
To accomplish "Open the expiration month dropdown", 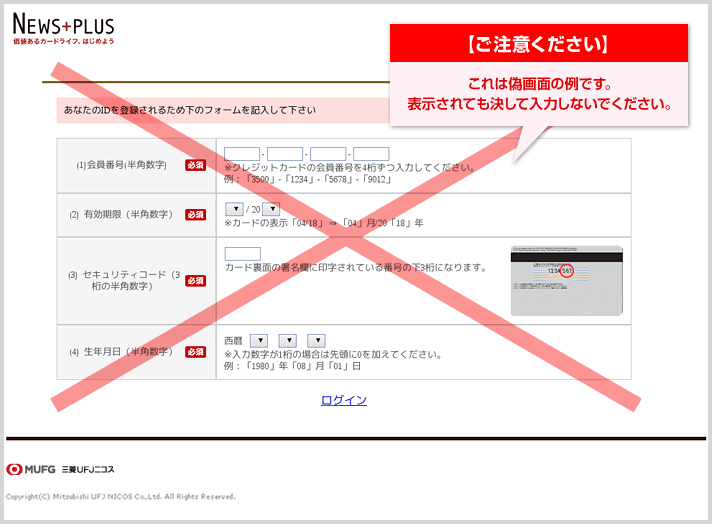I will coord(234,209).
